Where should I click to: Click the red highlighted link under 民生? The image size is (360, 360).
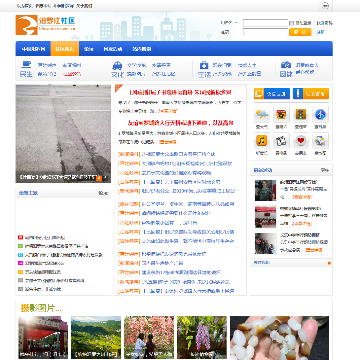(x=72, y=74)
